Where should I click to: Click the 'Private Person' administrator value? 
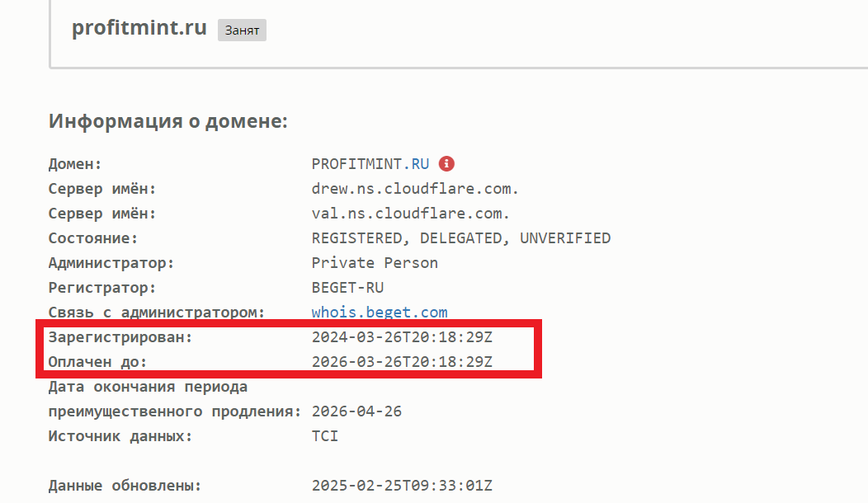pos(375,263)
